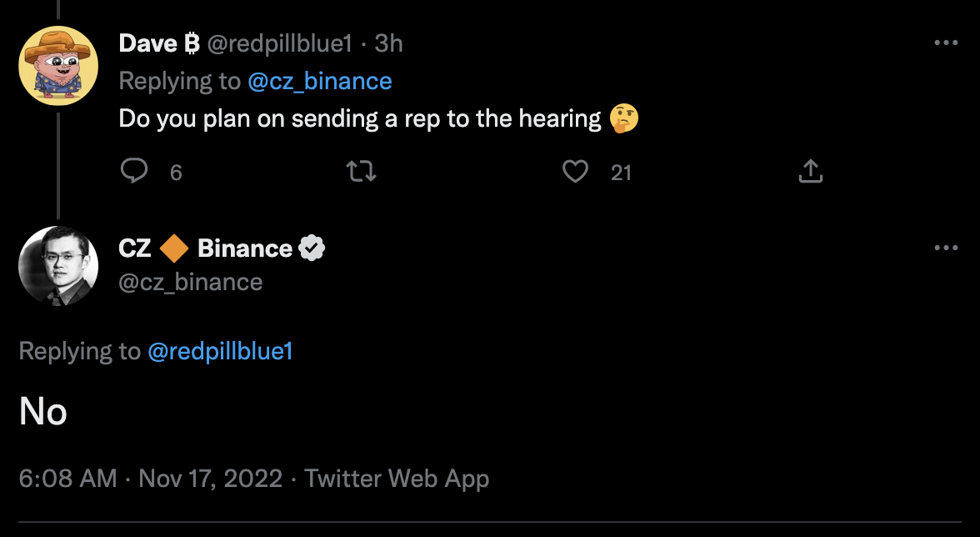
Task: Click the verified badge next to Binance
Action: [x=312, y=248]
